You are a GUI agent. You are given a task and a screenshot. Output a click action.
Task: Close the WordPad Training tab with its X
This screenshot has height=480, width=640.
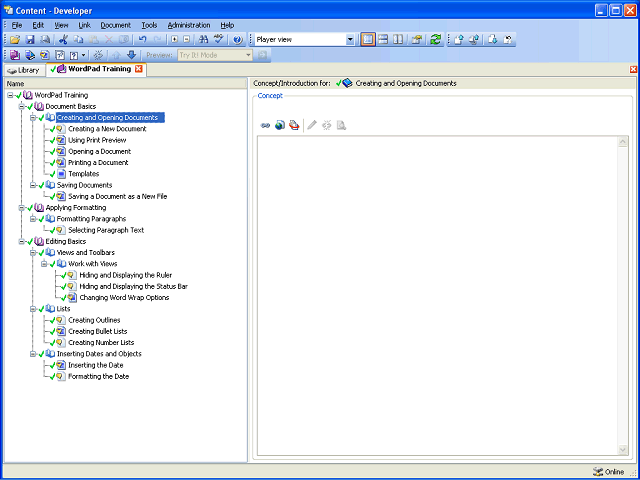(139, 69)
